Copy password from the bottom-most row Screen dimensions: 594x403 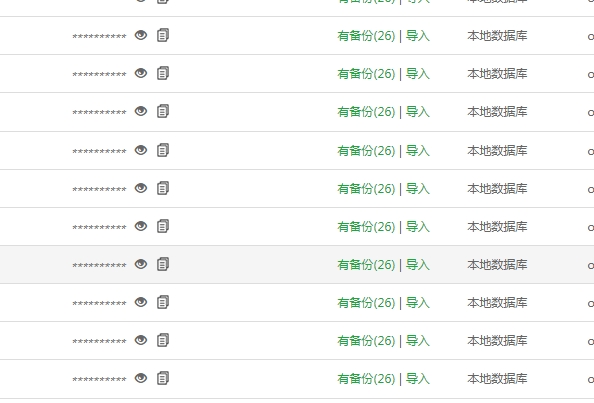tap(163, 378)
